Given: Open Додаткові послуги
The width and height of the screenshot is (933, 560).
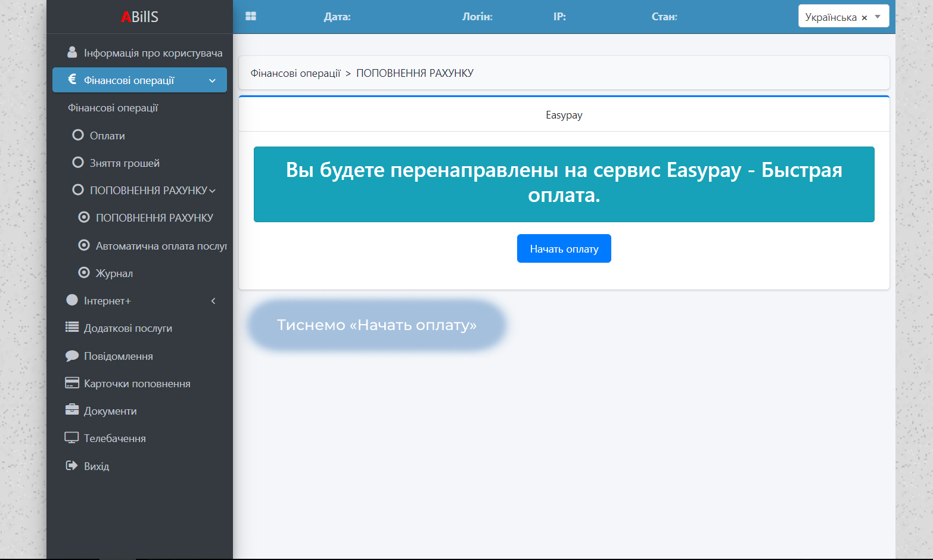Looking at the screenshot, I should pyautogui.click(x=128, y=328).
